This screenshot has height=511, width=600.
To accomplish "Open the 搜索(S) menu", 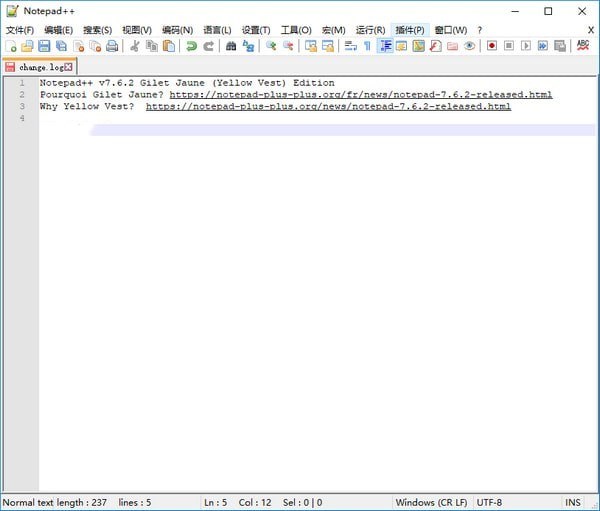I will (x=98, y=30).
